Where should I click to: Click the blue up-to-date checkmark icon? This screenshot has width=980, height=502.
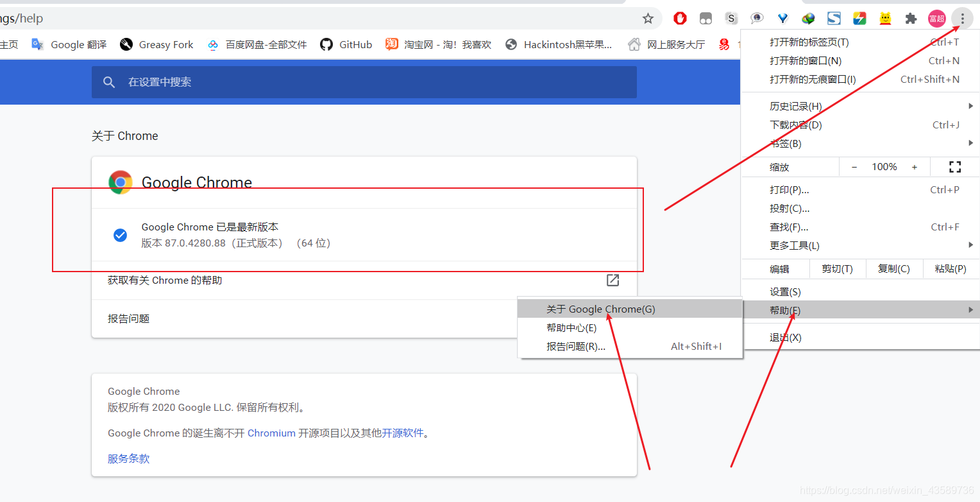120,235
